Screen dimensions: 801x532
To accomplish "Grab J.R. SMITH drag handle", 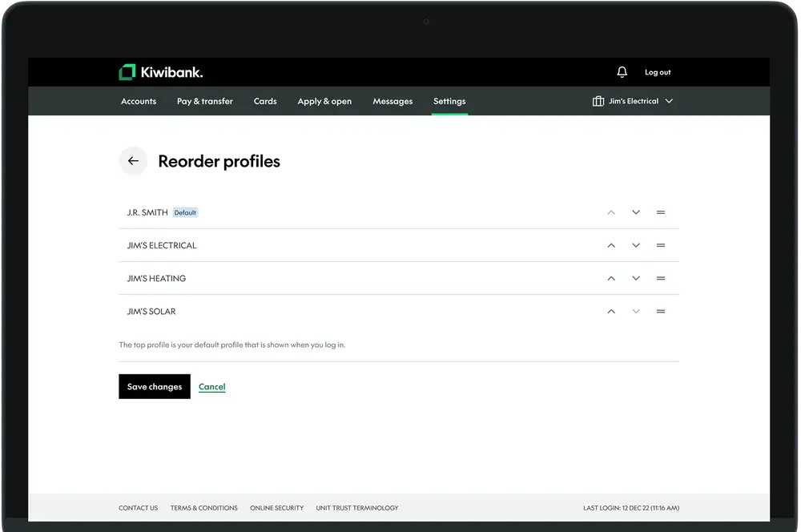I will (661, 212).
